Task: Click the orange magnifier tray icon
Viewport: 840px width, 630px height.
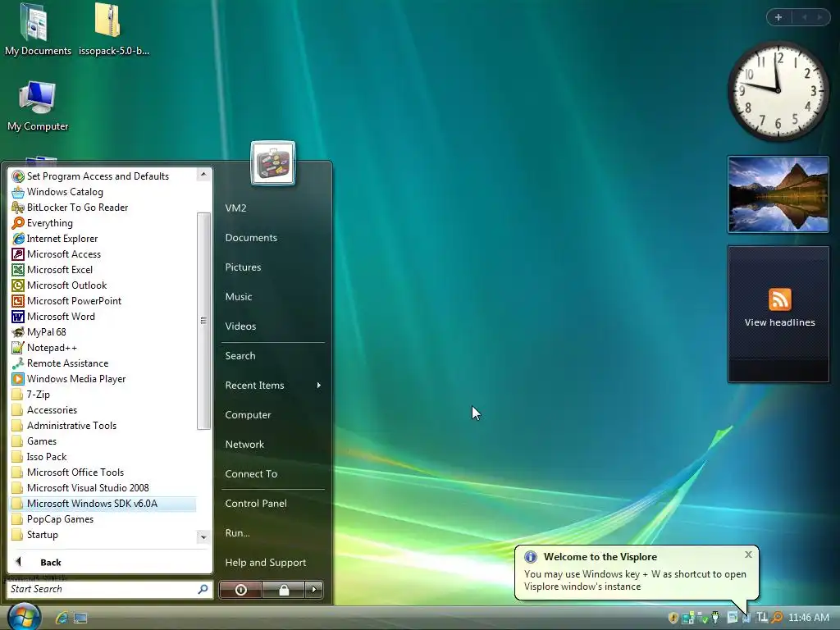Action: [x=777, y=618]
